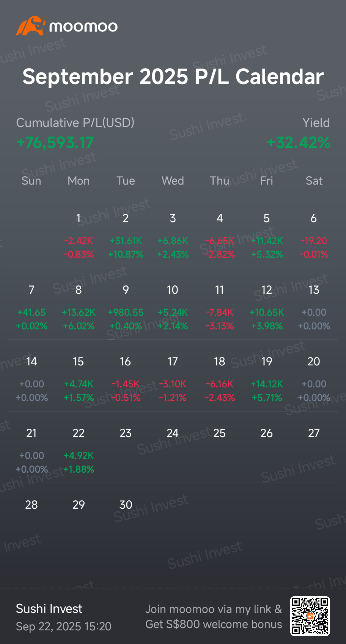Select September 22 calendar cell
This screenshot has width=346, height=644.
coord(79,451)
